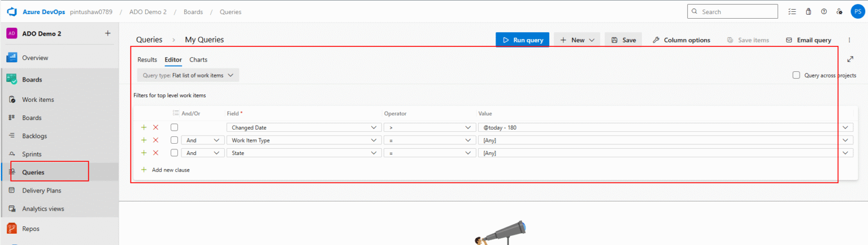
Task: Remove the State clause
Action: pyautogui.click(x=155, y=153)
